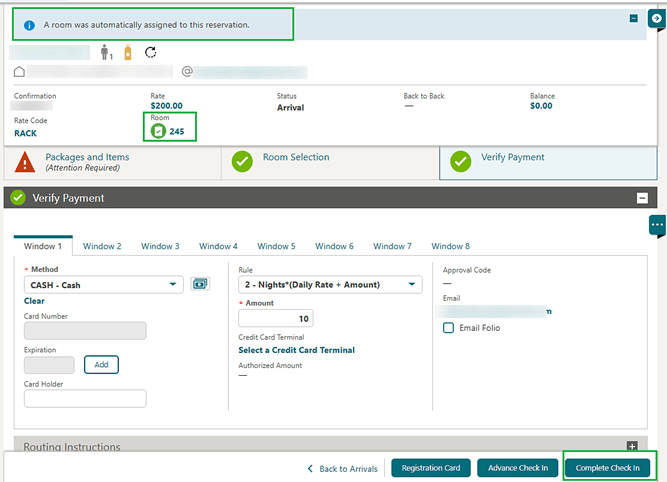Click the Room Selection green checkmark
The width and height of the screenshot is (667, 482).
pos(242,162)
